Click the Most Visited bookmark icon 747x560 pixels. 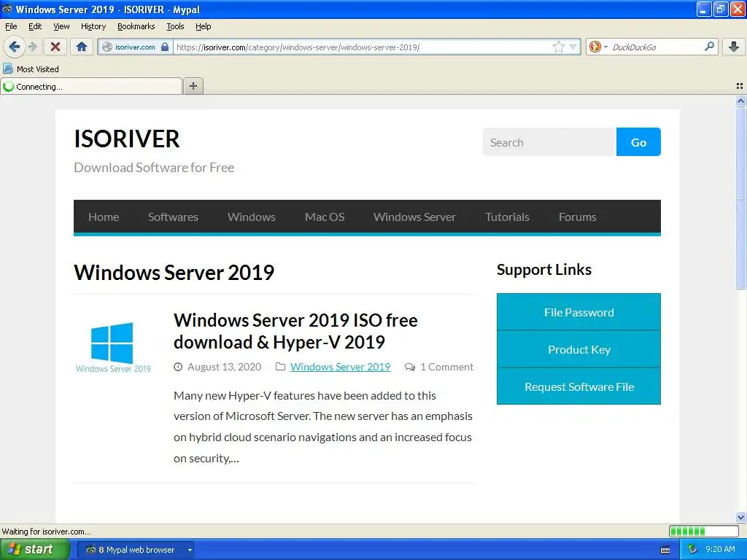pyautogui.click(x=7, y=69)
